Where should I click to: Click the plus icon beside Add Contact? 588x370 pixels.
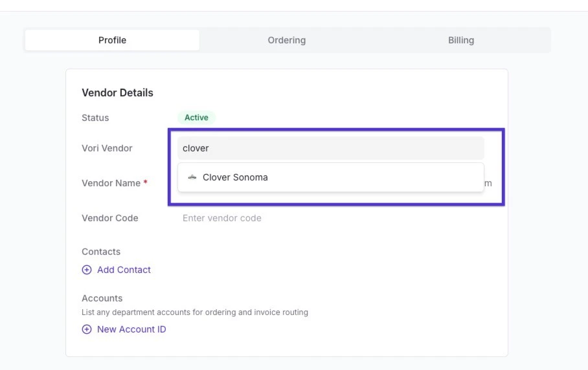click(87, 270)
